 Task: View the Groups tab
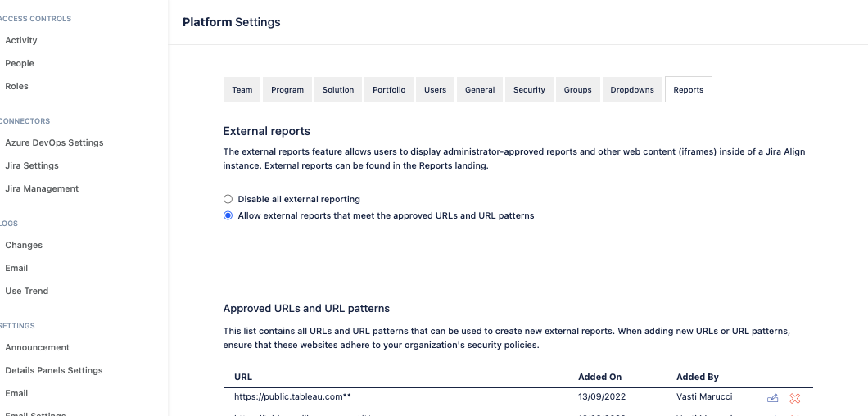tap(577, 90)
